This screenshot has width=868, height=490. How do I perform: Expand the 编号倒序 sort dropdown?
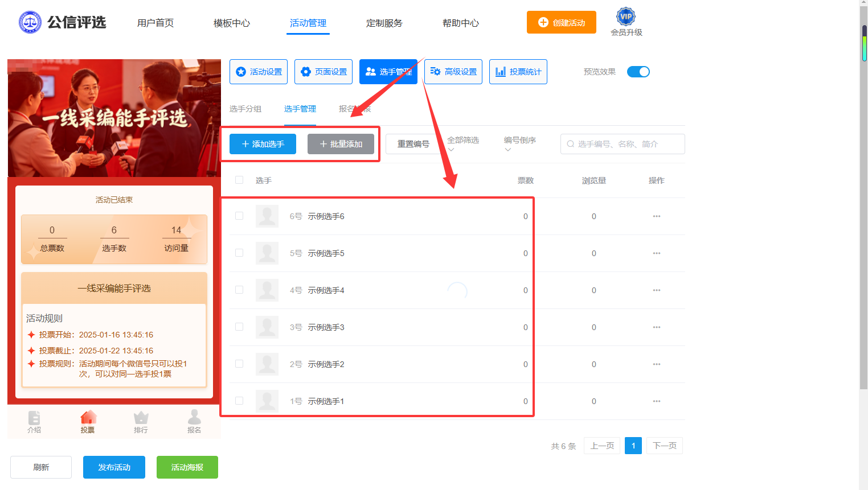click(x=520, y=144)
